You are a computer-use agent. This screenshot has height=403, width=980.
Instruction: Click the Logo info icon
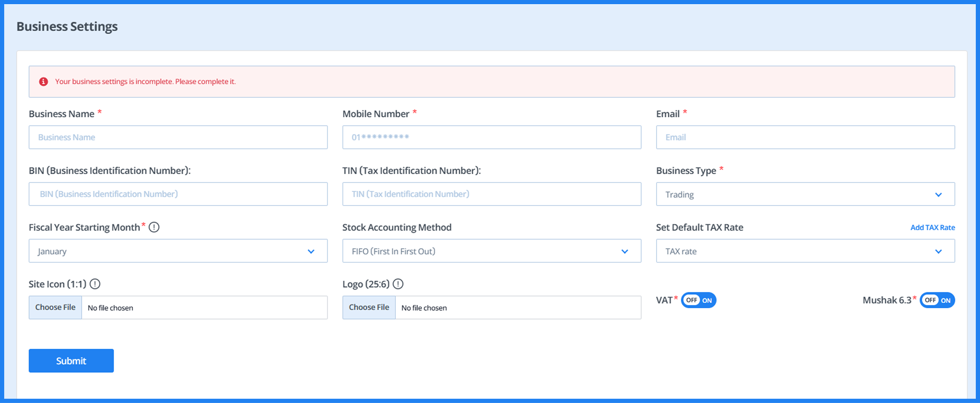click(398, 284)
